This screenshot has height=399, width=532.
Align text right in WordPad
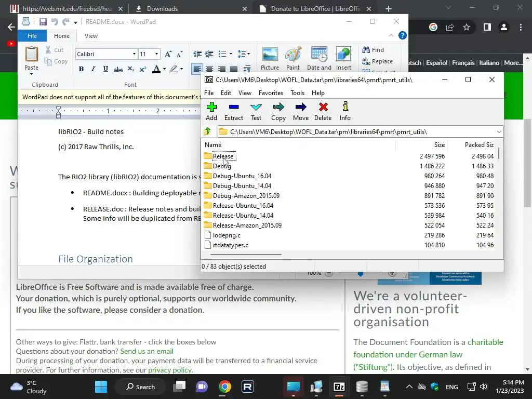[x=221, y=69]
